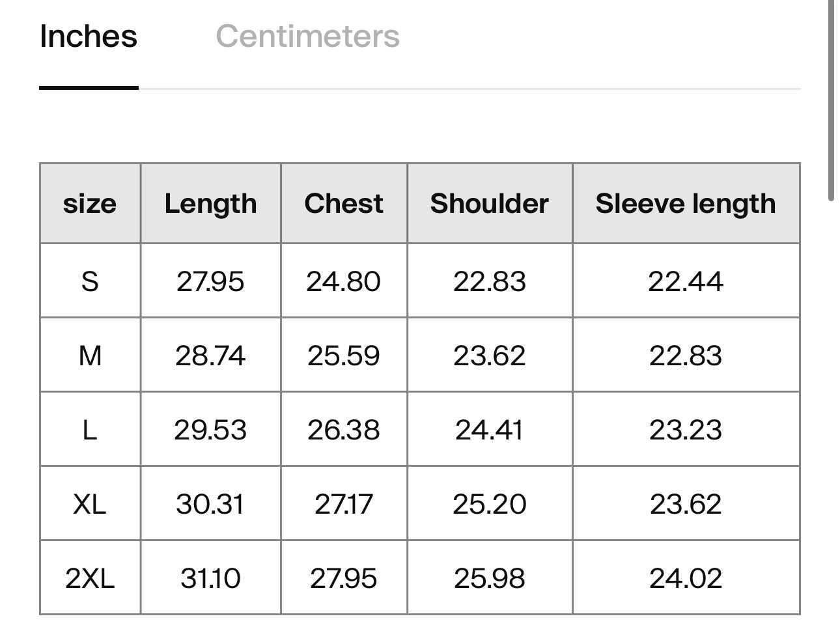840x627 pixels.
Task: Select the Inches tab
Action: [89, 36]
